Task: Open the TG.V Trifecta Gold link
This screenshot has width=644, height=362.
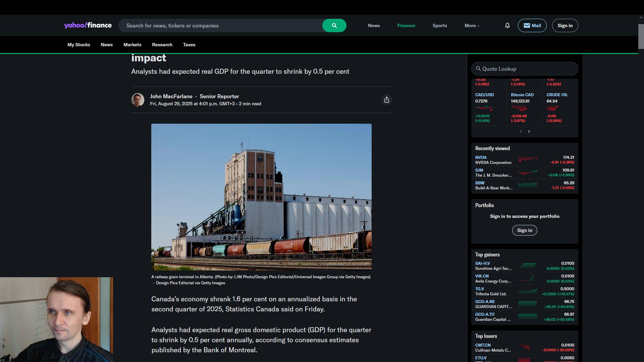Action: 479,289
